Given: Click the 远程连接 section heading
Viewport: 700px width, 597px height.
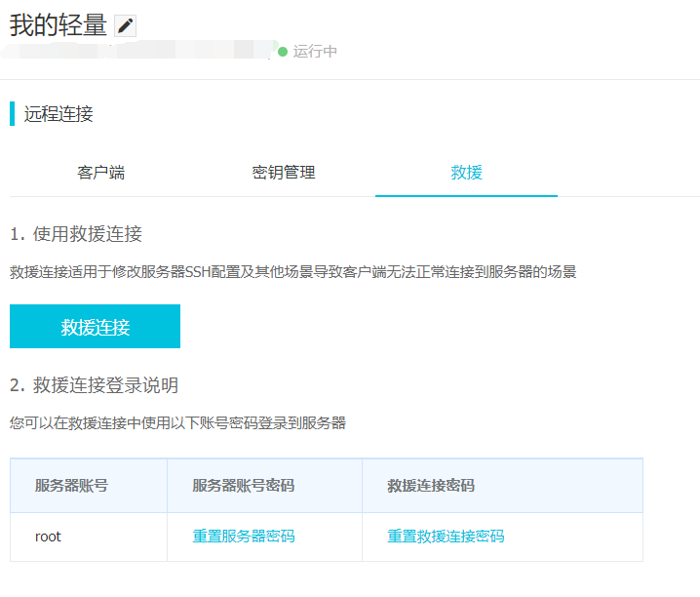Looking at the screenshot, I should click(x=58, y=114).
